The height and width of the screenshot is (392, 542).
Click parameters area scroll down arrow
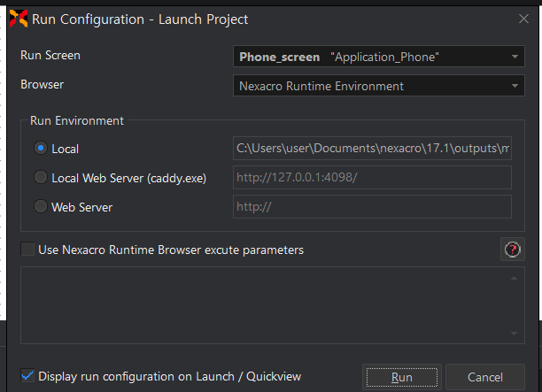pos(514,334)
